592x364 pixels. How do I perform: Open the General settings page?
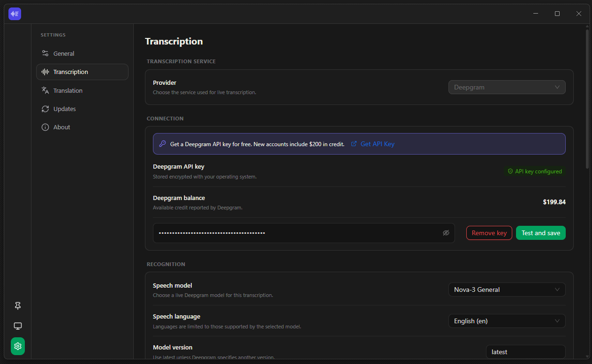[82, 53]
